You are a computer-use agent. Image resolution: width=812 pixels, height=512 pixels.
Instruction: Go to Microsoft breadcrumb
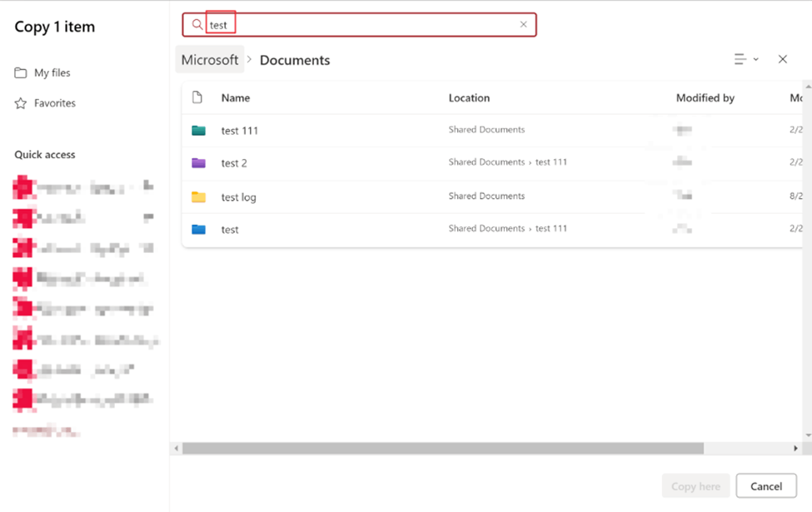coord(210,60)
